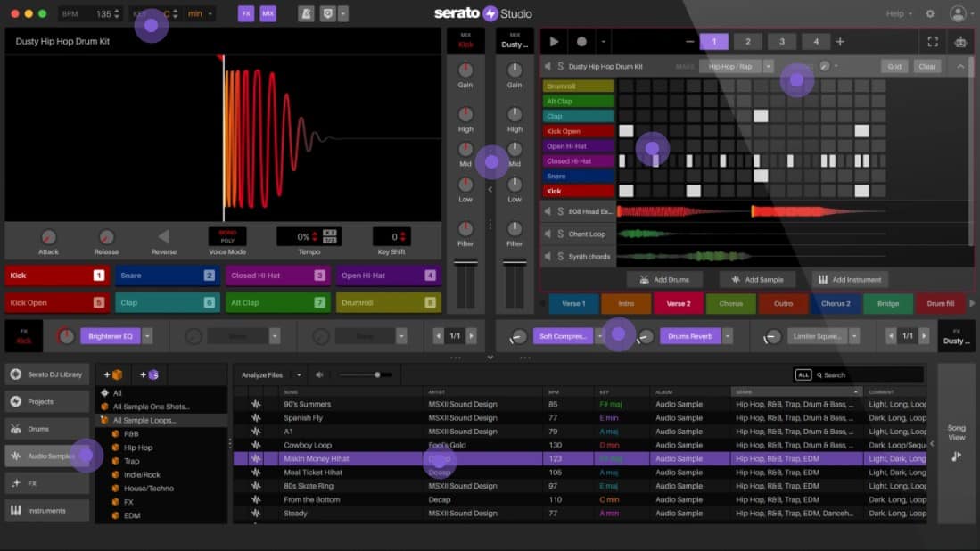Solo the Chant Loop track
Viewport: 980px width, 551px height.
560,234
